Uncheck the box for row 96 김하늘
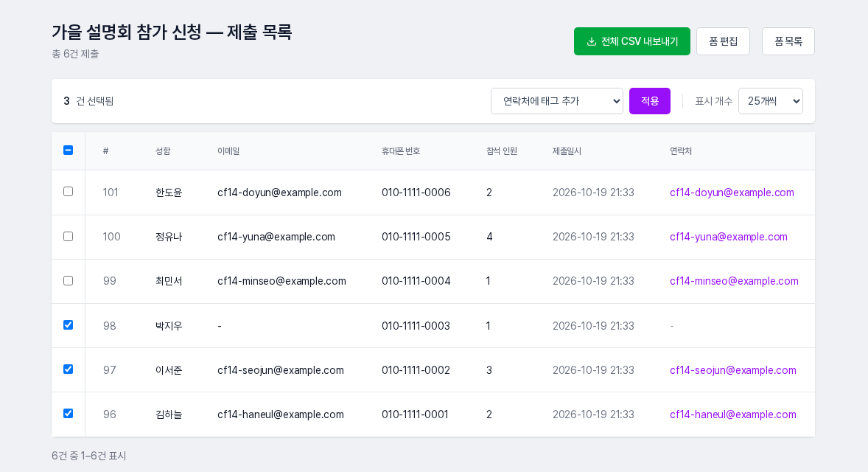The height and width of the screenshot is (472, 868). pyautogui.click(x=68, y=414)
